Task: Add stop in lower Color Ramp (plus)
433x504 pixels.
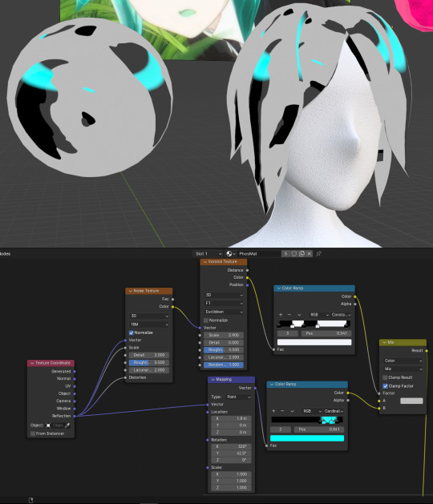Action: (x=273, y=411)
